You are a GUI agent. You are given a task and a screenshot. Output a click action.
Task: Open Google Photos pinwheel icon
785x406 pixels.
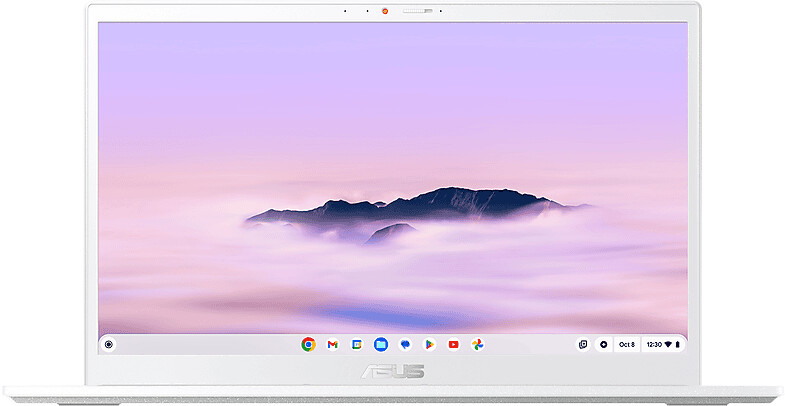tap(478, 344)
